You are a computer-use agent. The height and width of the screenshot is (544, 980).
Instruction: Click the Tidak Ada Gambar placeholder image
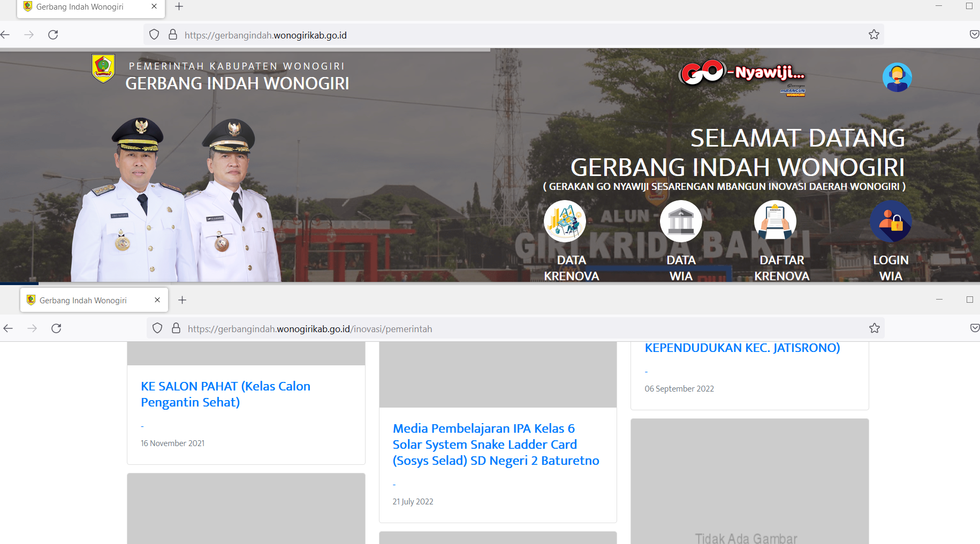(x=749, y=481)
